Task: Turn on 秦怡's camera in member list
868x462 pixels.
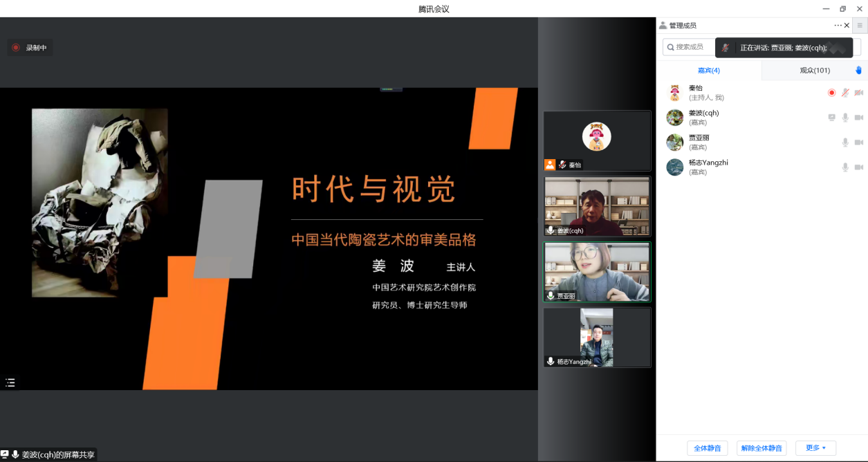Action: pos(858,93)
